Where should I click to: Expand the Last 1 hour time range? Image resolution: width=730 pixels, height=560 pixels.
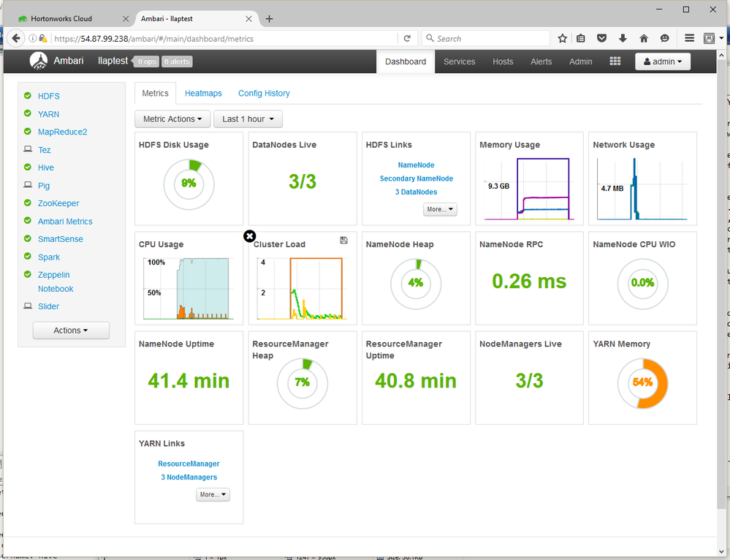[248, 119]
